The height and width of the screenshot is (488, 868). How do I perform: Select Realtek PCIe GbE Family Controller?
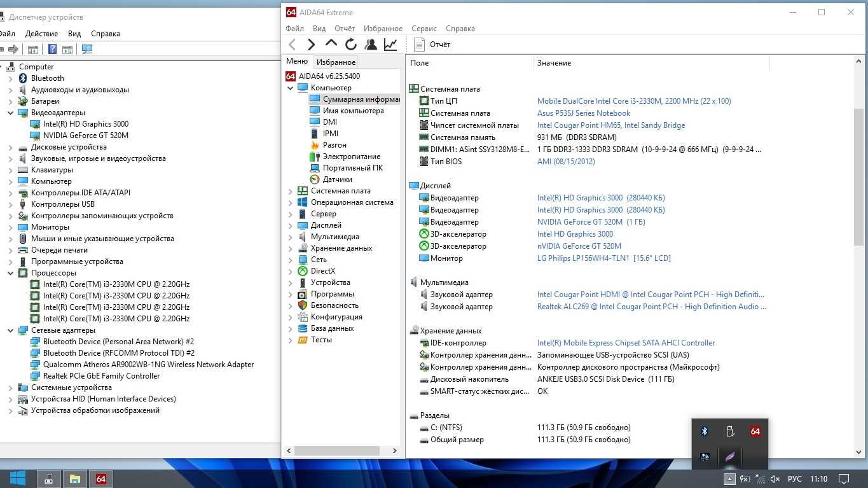click(95, 376)
